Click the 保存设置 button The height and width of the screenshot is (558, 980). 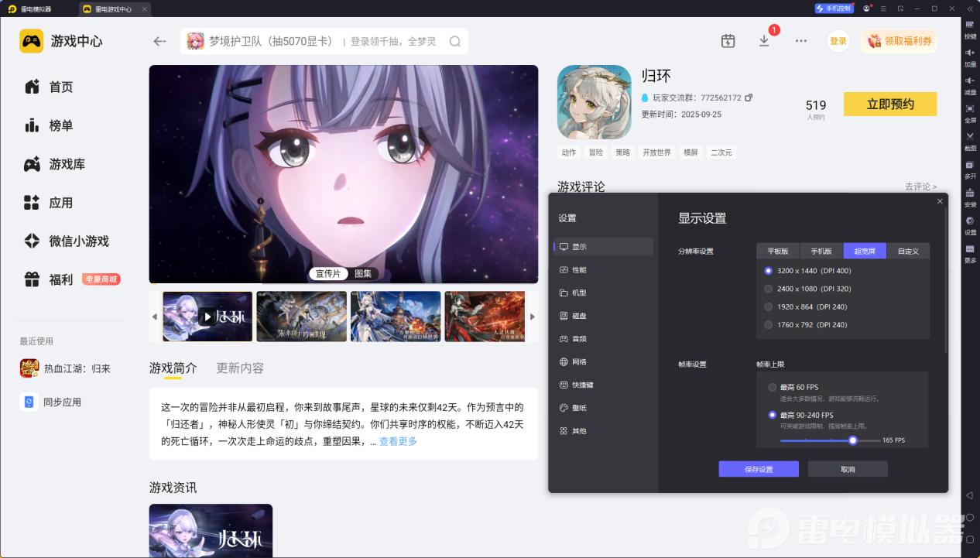[759, 469]
